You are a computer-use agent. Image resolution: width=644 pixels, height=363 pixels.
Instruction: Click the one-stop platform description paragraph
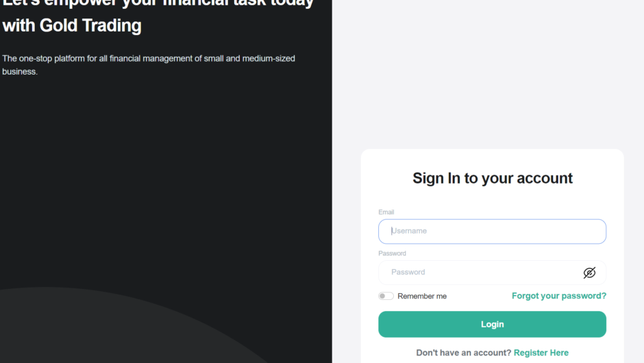point(149,59)
